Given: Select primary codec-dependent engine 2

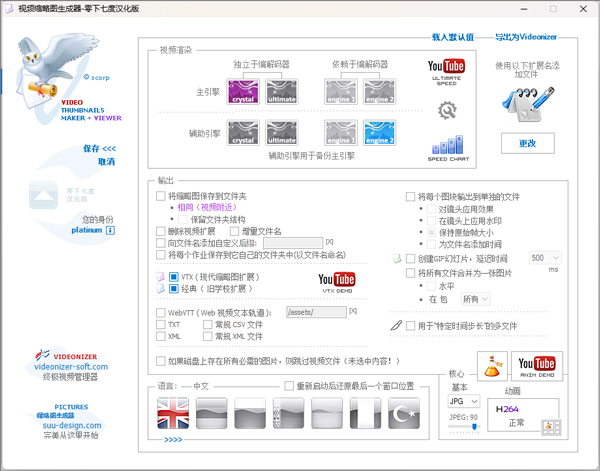Looking at the screenshot, I should coord(380,91).
